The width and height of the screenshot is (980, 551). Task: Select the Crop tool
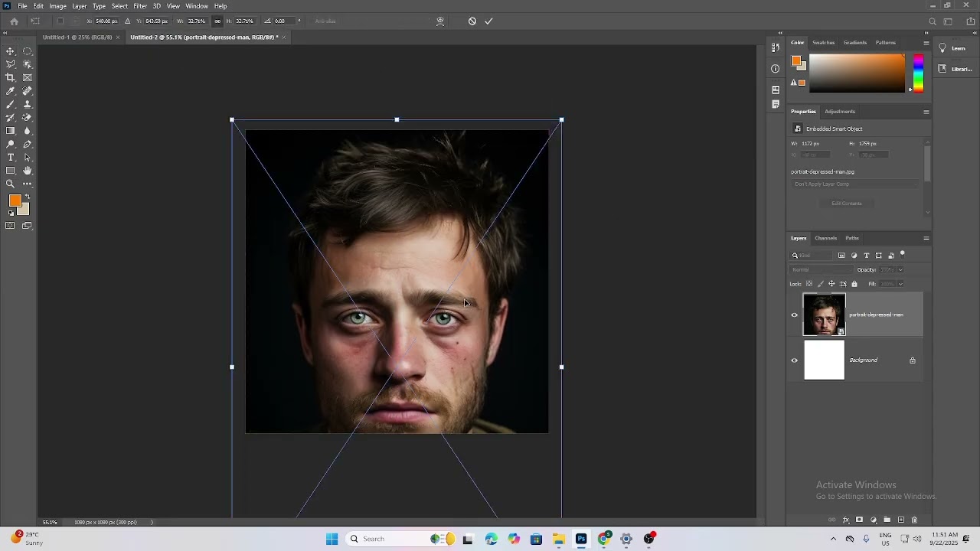(x=11, y=77)
